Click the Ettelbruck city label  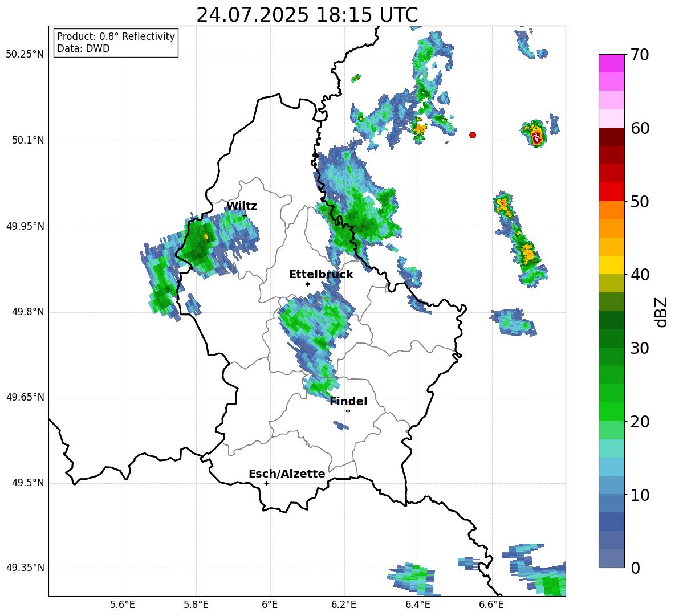[x=321, y=275]
